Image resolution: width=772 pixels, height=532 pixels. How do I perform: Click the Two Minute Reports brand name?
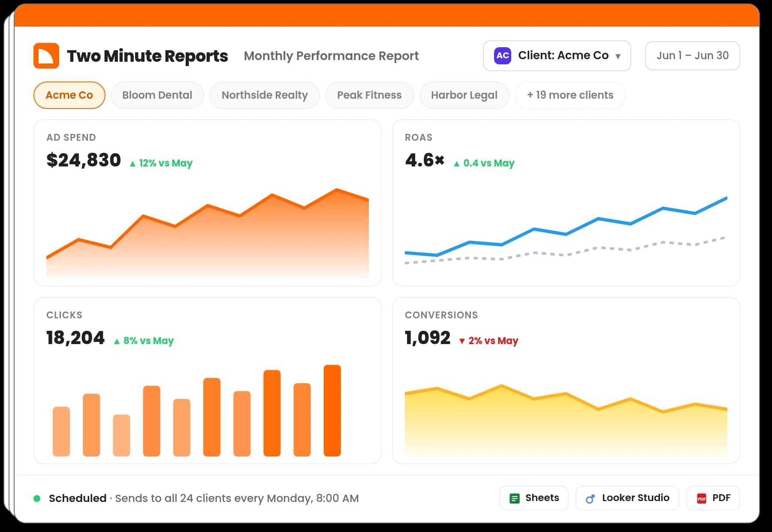tap(148, 56)
